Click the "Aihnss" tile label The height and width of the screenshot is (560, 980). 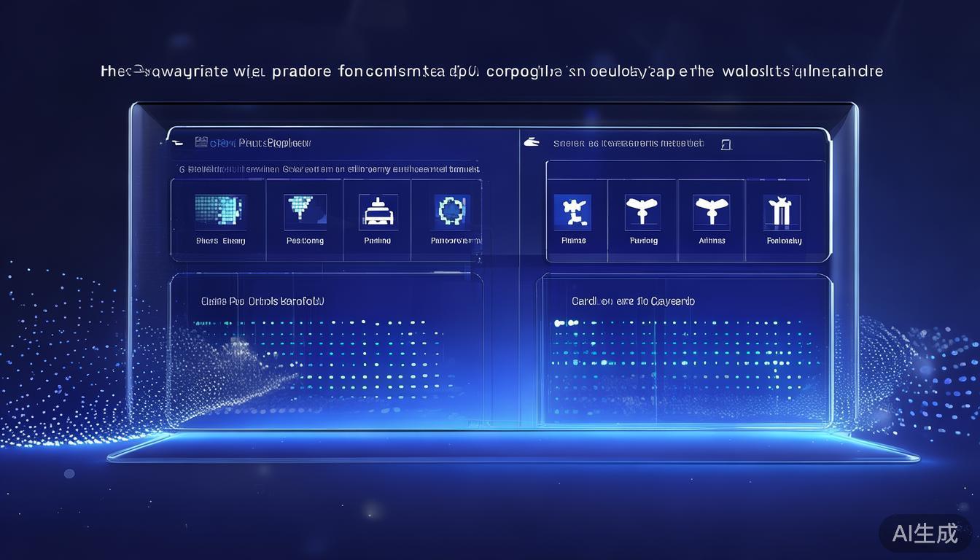click(x=712, y=241)
